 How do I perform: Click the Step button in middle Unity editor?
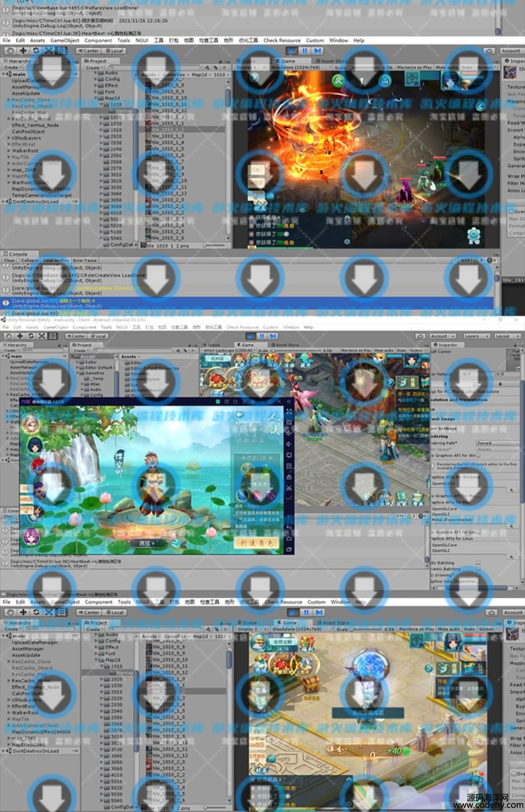(273, 336)
